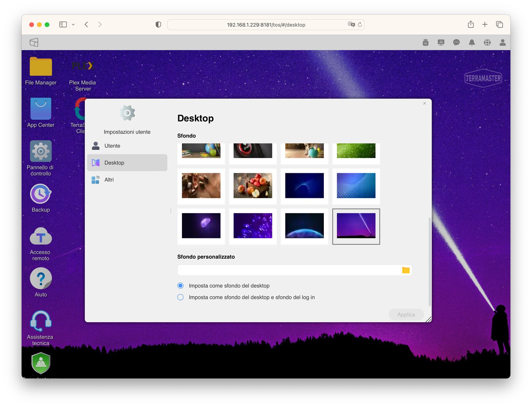The height and width of the screenshot is (407, 532).
Task: Open the notifications bell icon
Action: (472, 43)
